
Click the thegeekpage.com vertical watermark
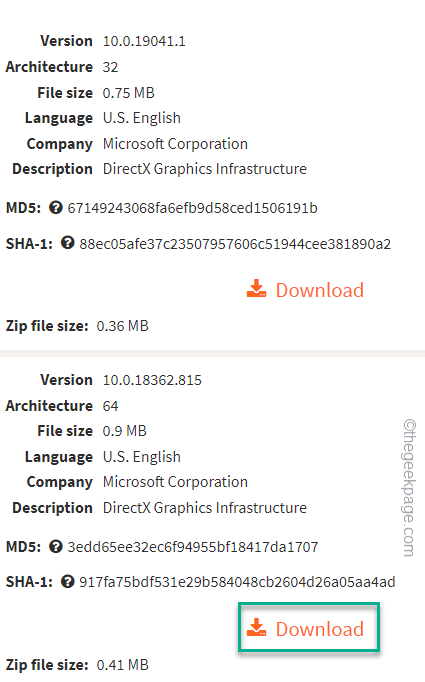pos(409,488)
